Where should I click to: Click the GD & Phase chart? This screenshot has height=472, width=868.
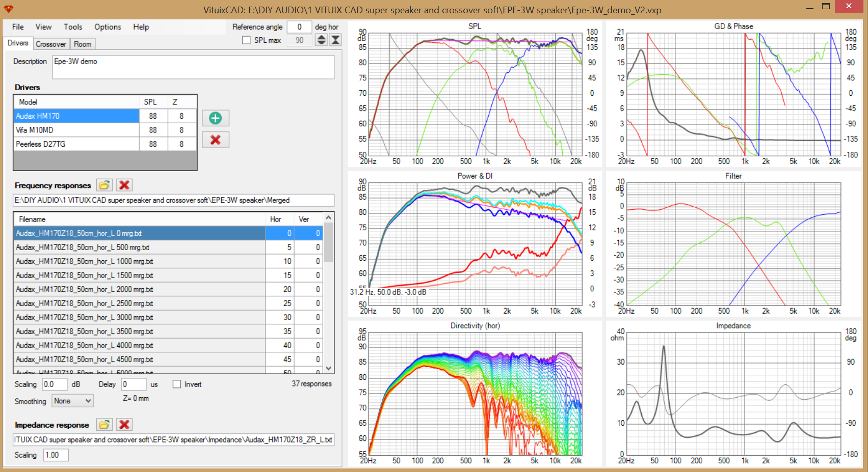733,94
